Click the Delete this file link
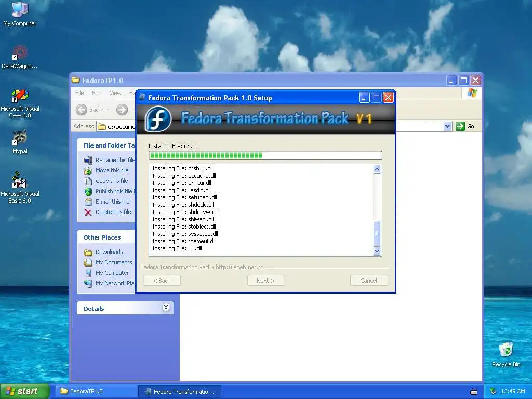Viewport: 532px width, 399px height. [113, 212]
